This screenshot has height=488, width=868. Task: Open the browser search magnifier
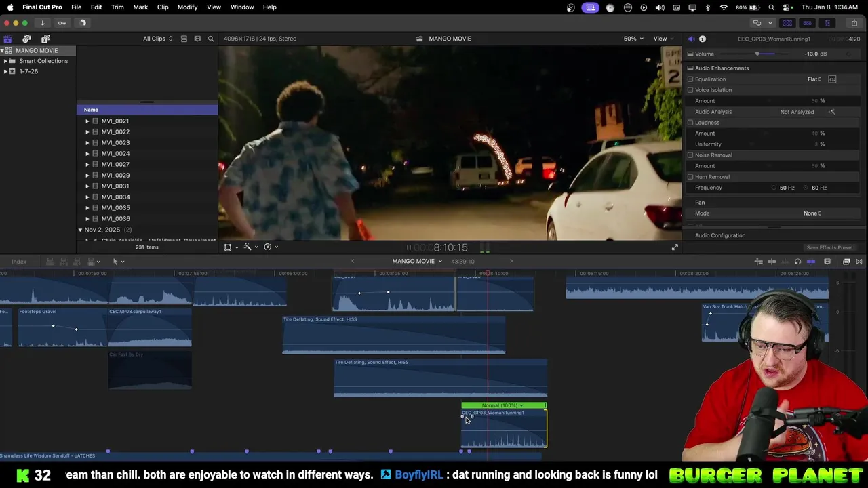(211, 39)
